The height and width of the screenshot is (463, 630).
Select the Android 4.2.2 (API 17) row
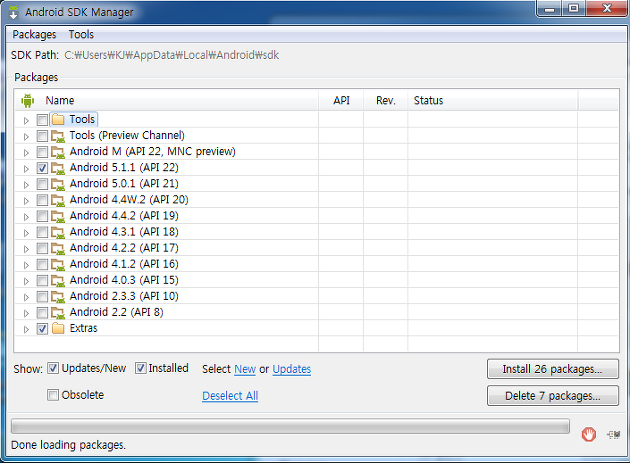316,248
